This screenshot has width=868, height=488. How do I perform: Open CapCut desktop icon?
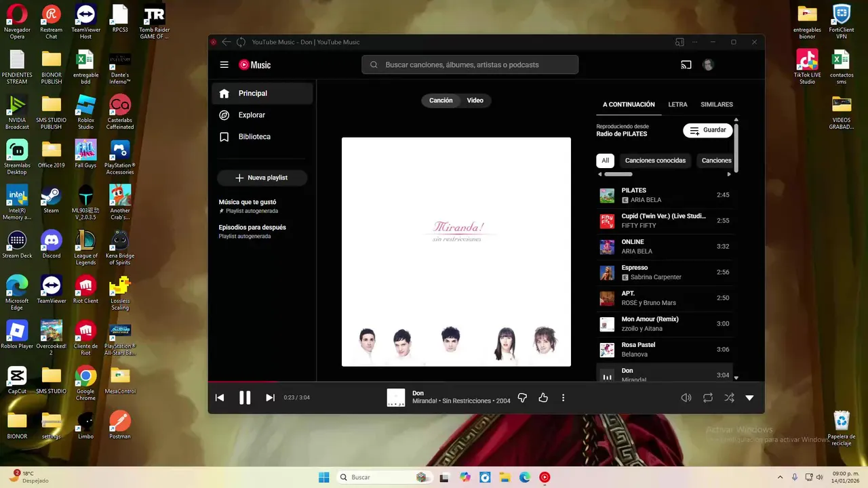click(x=17, y=380)
